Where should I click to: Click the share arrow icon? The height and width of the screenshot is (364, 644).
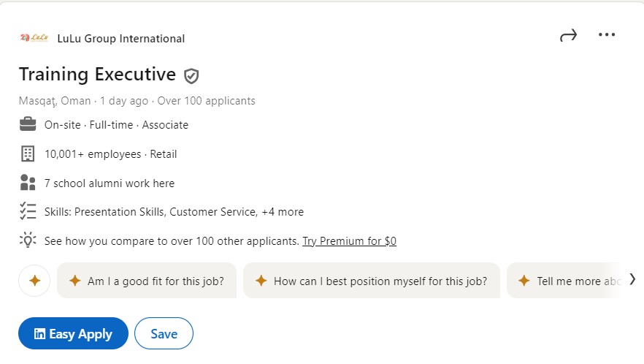(x=568, y=36)
